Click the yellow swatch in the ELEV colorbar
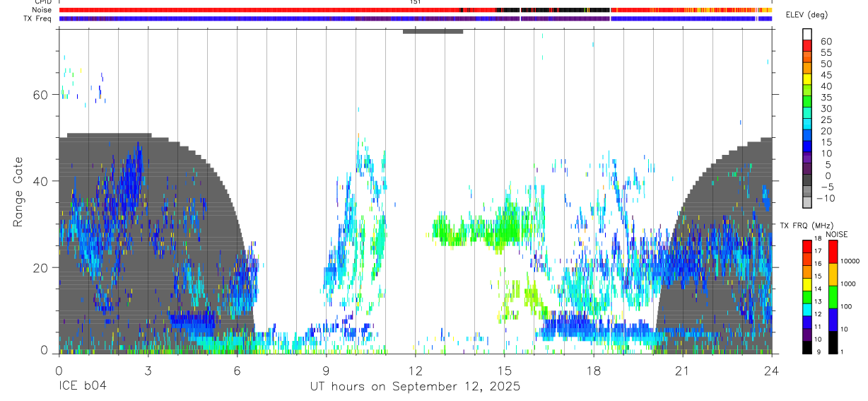868x401 pixels. pos(807,79)
